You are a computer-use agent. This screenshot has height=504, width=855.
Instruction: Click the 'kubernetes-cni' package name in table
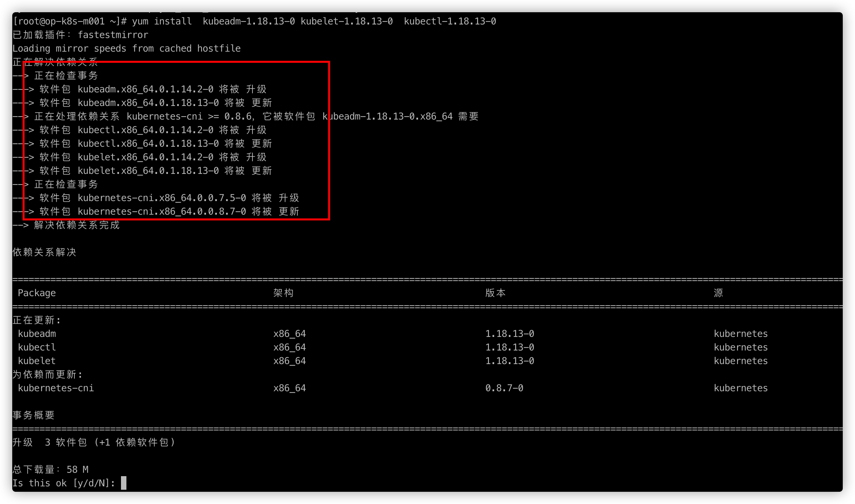[56, 388]
